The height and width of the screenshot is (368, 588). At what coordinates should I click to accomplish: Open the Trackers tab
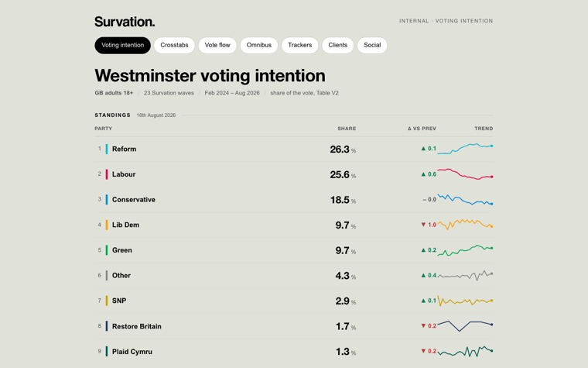[x=299, y=45]
